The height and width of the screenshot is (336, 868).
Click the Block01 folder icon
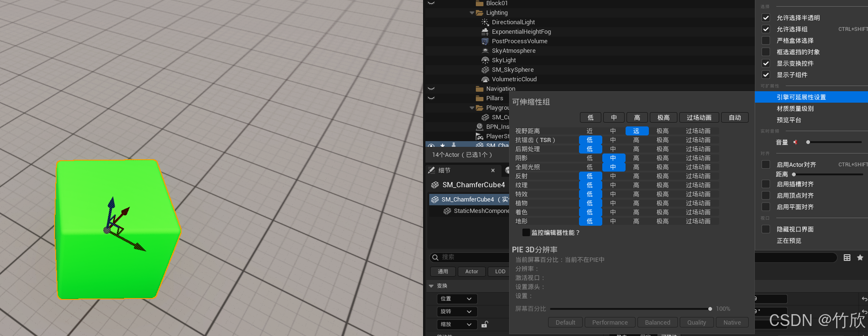[480, 3]
